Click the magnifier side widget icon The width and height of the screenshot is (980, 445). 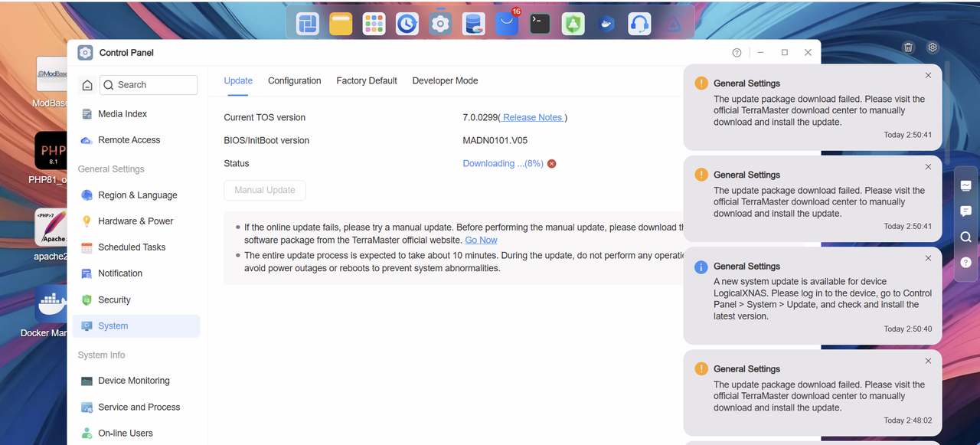coord(966,237)
